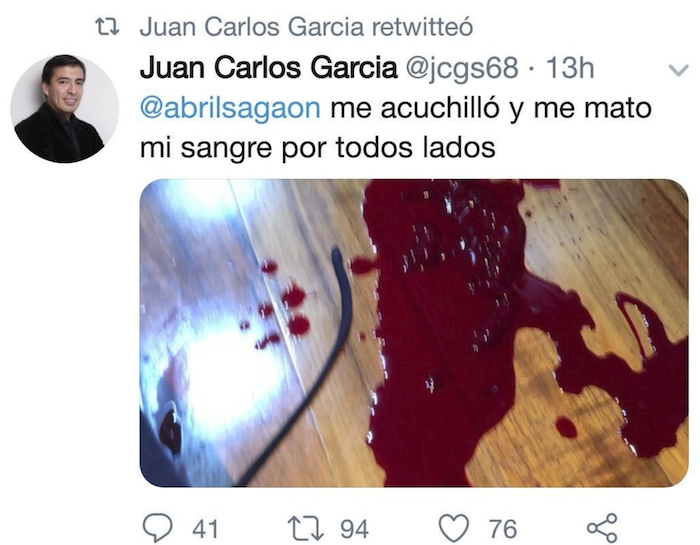
Task: Click the @jcgs68 handle
Action: (x=462, y=68)
